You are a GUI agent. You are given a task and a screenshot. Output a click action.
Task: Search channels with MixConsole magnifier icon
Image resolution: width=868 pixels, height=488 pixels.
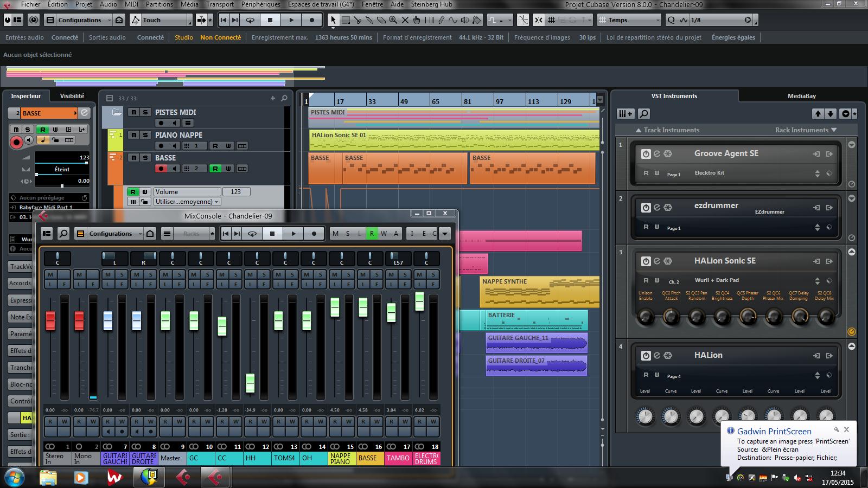point(63,234)
